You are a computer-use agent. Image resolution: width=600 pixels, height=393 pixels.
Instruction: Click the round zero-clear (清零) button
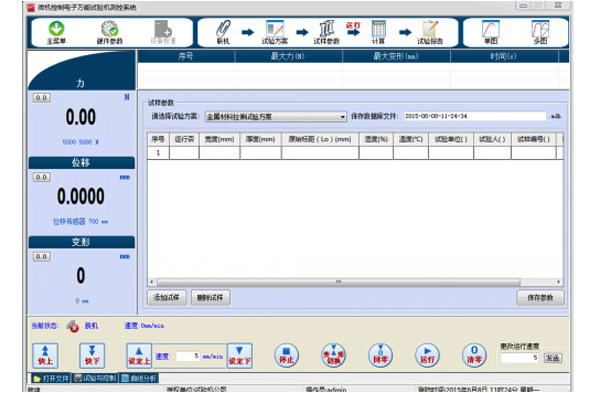pyautogui.click(x=474, y=355)
